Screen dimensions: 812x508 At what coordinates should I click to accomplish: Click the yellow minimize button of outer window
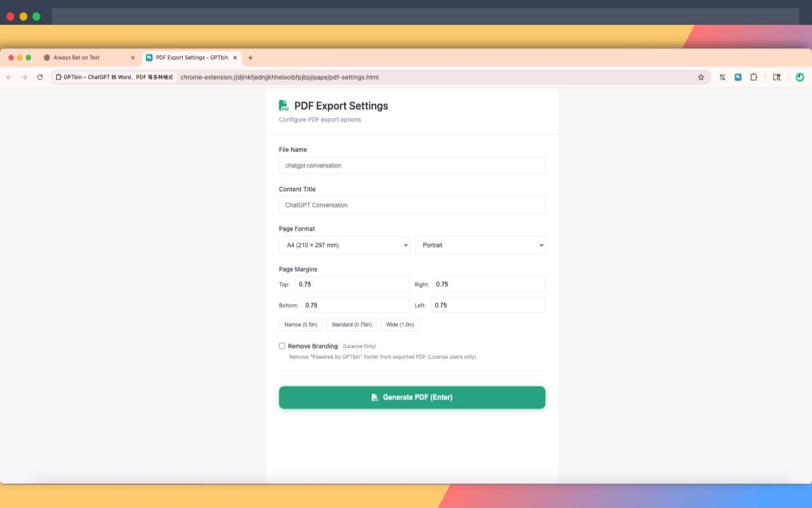tap(23, 17)
